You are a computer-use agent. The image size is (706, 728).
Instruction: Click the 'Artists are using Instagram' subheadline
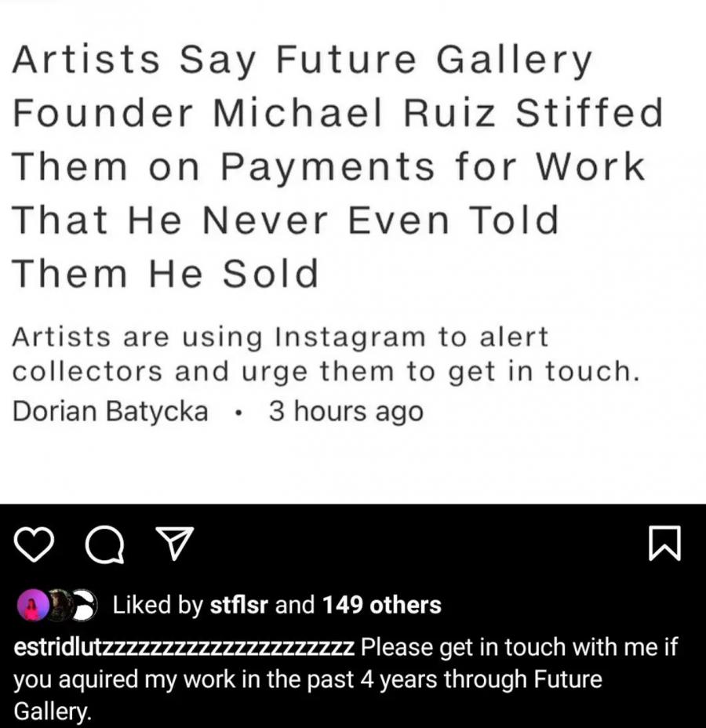point(280,338)
